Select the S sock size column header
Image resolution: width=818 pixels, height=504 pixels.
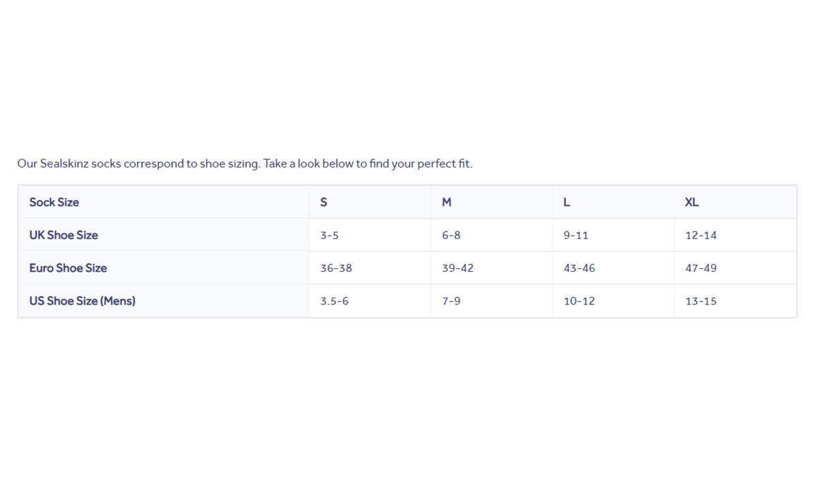click(x=324, y=202)
